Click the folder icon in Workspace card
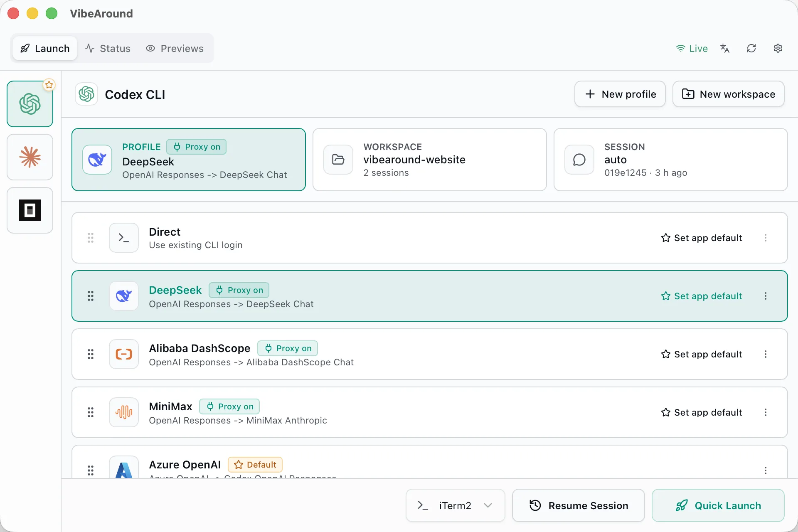 tap(338, 160)
